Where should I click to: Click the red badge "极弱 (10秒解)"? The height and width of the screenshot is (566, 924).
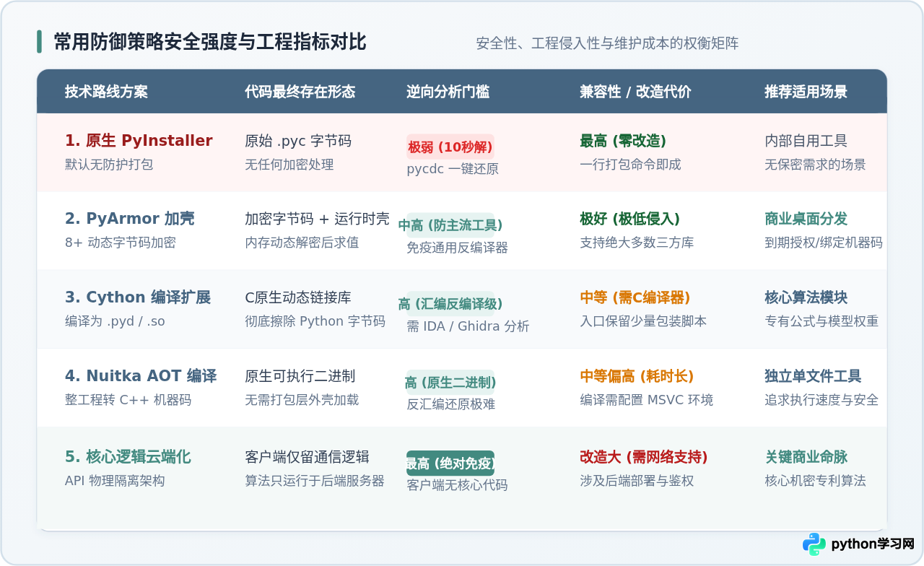click(x=450, y=147)
